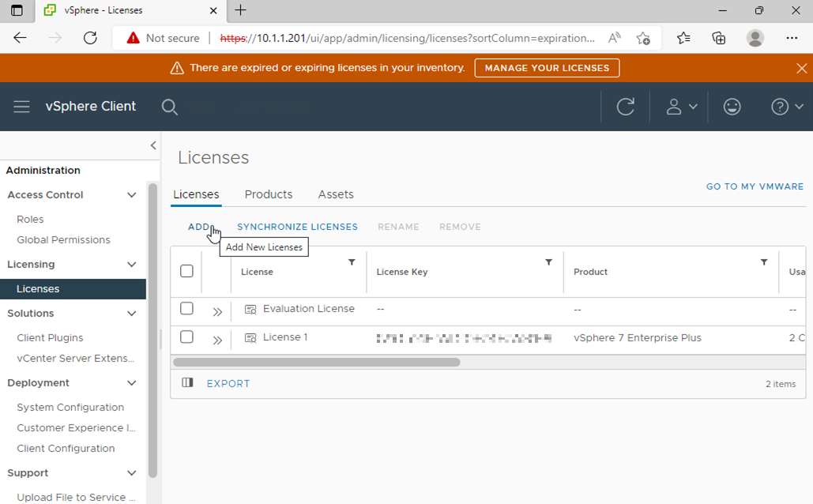Check the License 1 row checkbox
The height and width of the screenshot is (504, 813).
[186, 337]
